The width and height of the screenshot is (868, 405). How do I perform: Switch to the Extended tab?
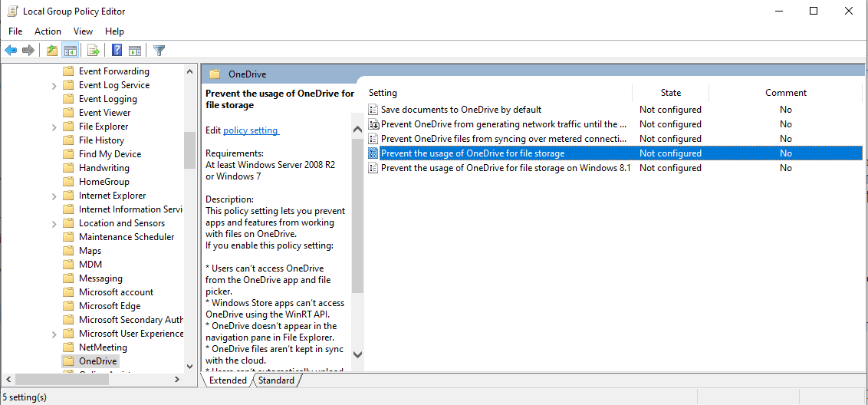(228, 380)
